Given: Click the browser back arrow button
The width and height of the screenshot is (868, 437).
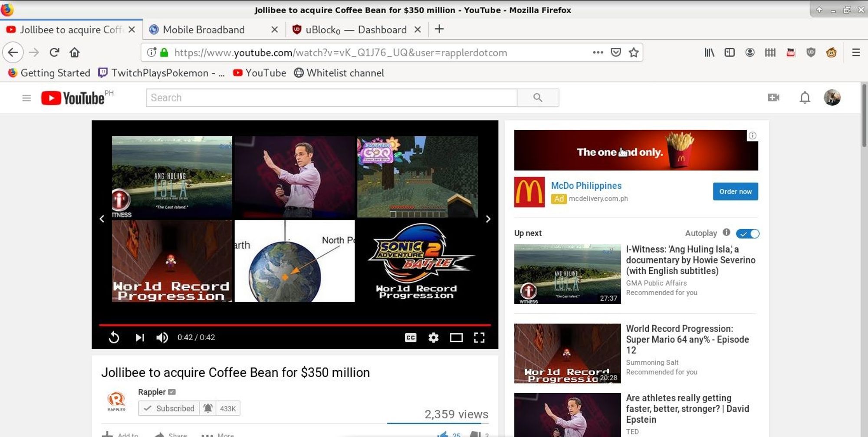Looking at the screenshot, I should pyautogui.click(x=13, y=53).
